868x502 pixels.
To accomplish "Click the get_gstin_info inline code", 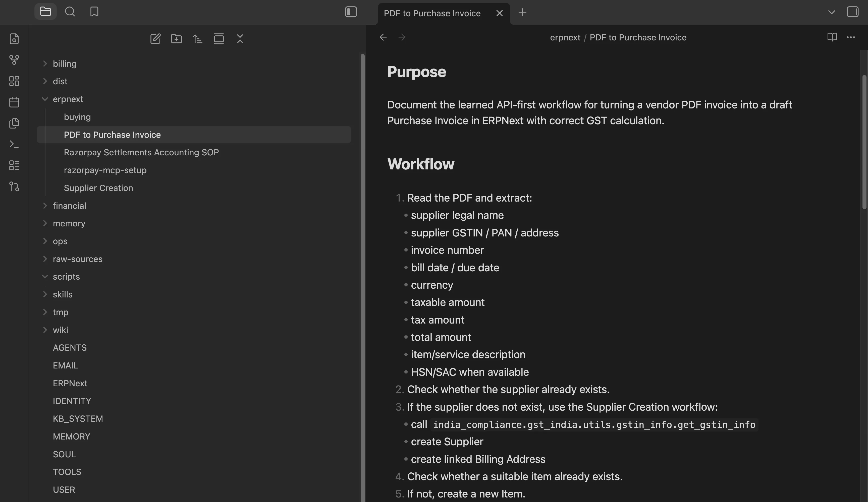I will [594, 424].
